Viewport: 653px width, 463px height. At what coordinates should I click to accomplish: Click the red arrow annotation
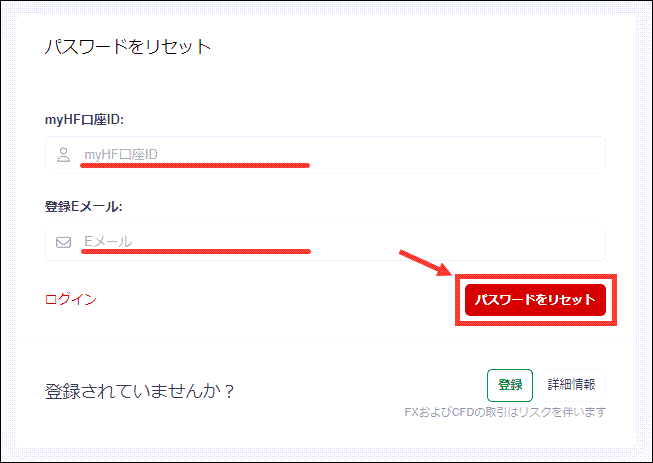(426, 263)
